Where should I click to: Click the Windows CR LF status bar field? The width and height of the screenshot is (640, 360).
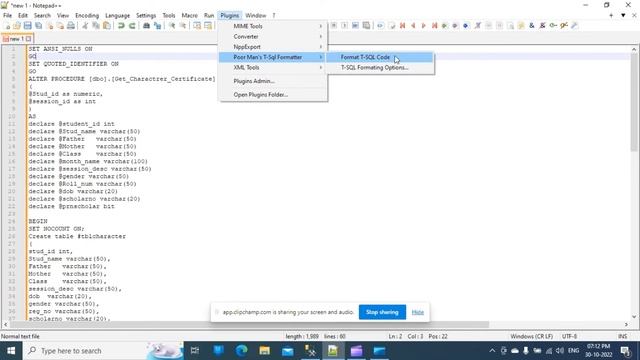point(531,336)
